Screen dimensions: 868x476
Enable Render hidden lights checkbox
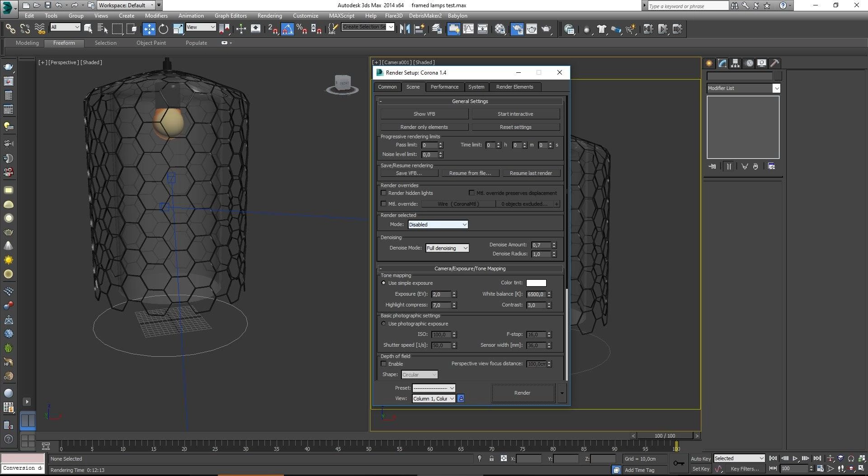(x=383, y=193)
